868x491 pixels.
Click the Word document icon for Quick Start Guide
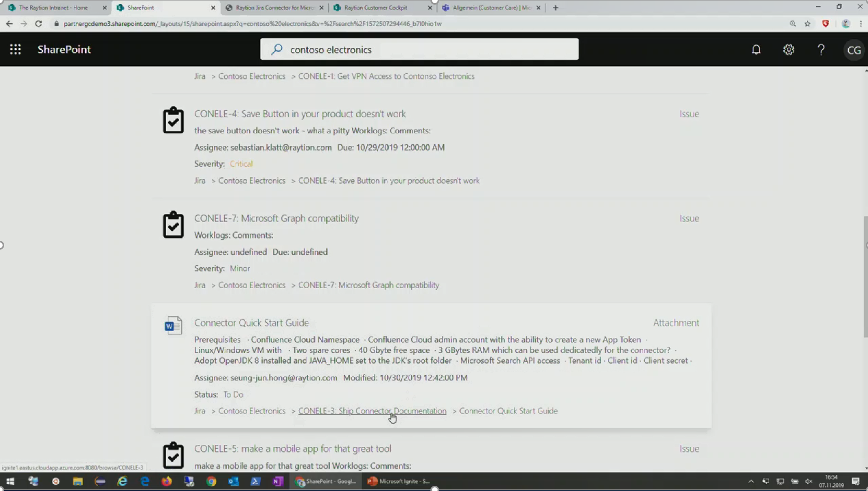click(173, 325)
